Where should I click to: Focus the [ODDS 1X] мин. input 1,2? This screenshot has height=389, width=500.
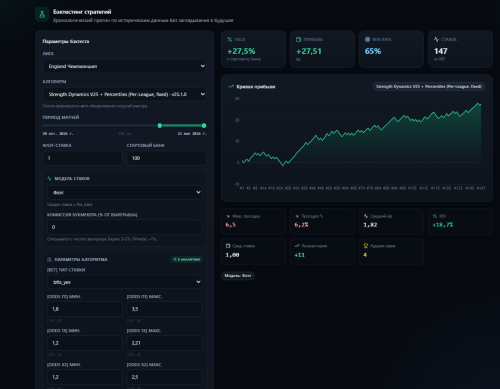tap(85, 343)
